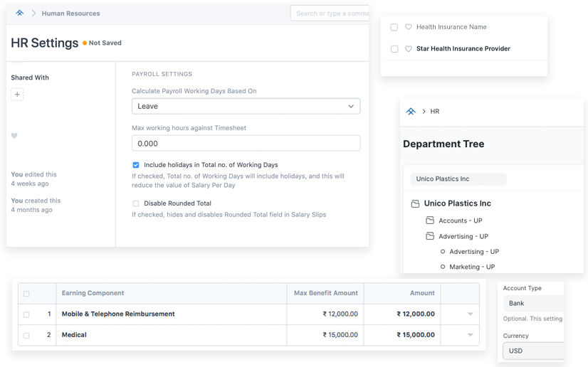Click heart icon in Health Insurance Name header
Screen dimensions: 588x367
(409, 27)
